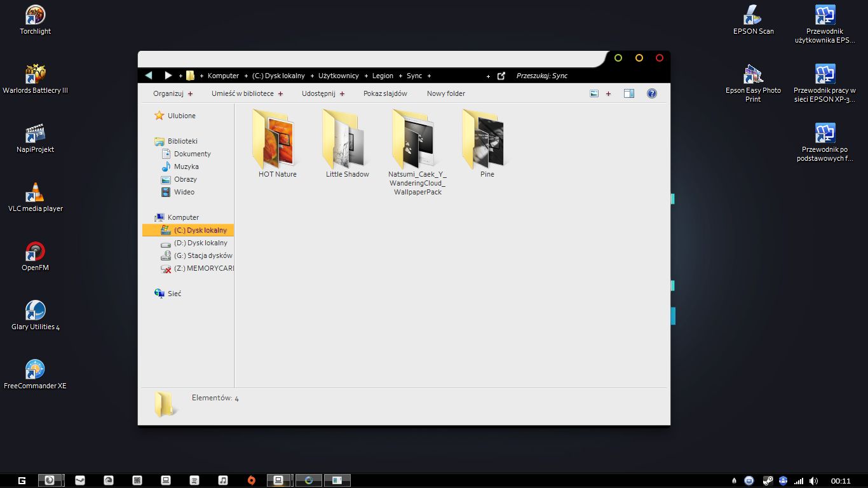Select the Glary Utilities 4 desktop icon
This screenshot has width=868, height=488.
35,312
